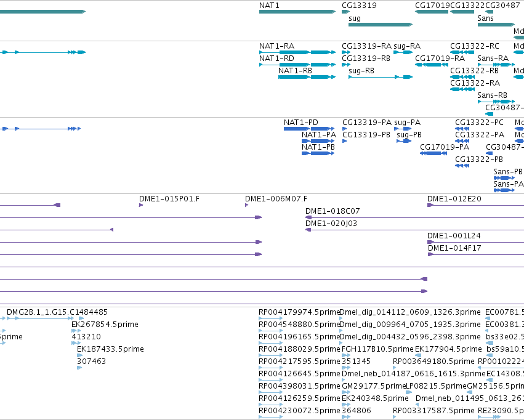This screenshot has height=420, width=524.
Task: Select the CG13322-RB transcript
Action: [462, 77]
